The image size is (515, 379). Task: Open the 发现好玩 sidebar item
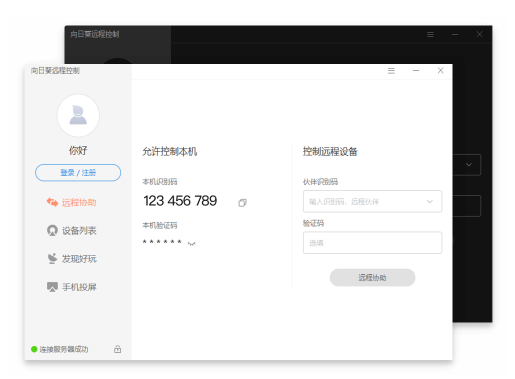(x=71, y=259)
